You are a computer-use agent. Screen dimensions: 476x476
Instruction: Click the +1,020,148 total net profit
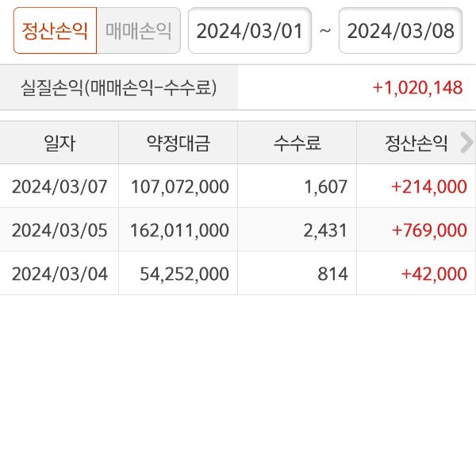417,87
